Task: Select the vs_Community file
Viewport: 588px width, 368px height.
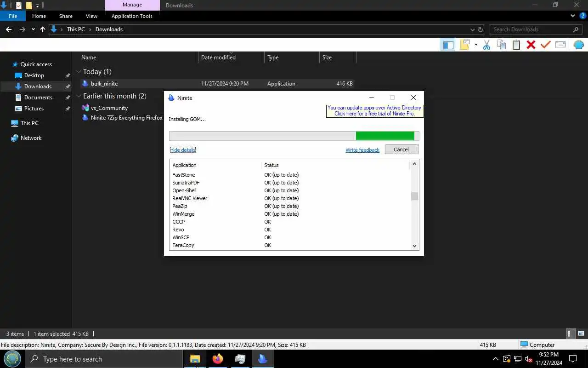Action: point(109,108)
